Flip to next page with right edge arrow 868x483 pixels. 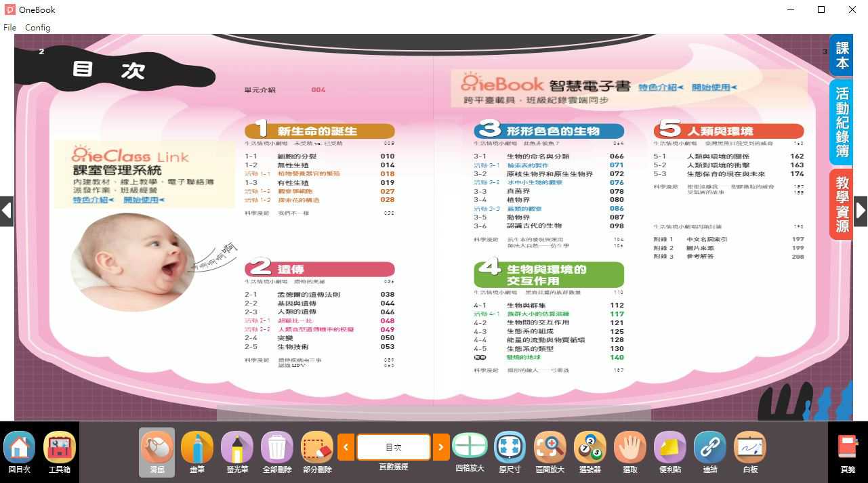[x=861, y=211]
